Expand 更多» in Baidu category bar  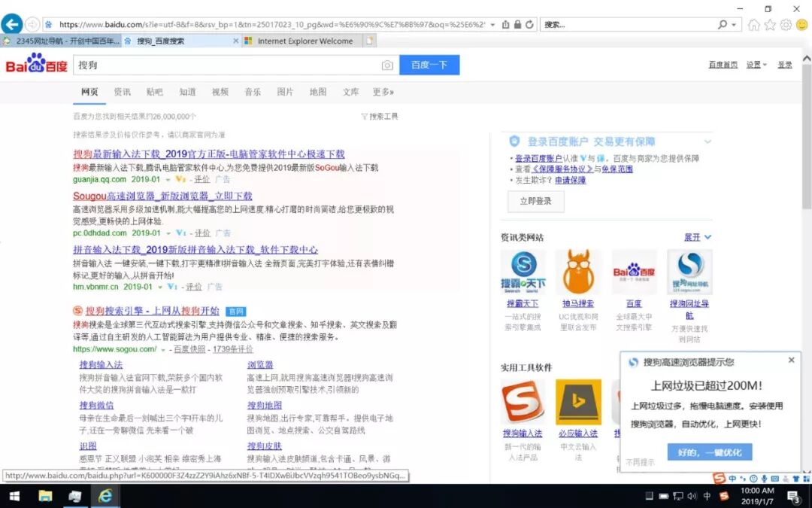(x=383, y=92)
